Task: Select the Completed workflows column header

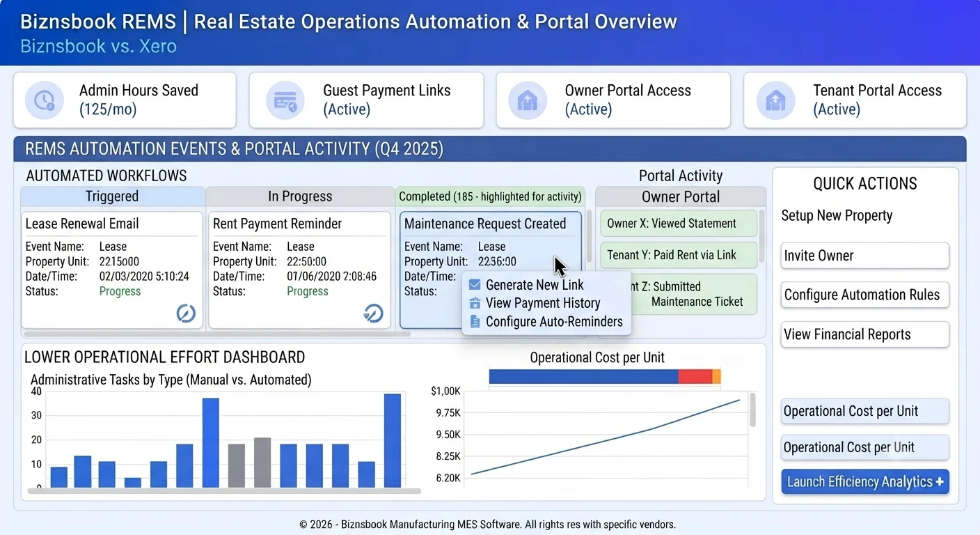Action: [x=490, y=196]
